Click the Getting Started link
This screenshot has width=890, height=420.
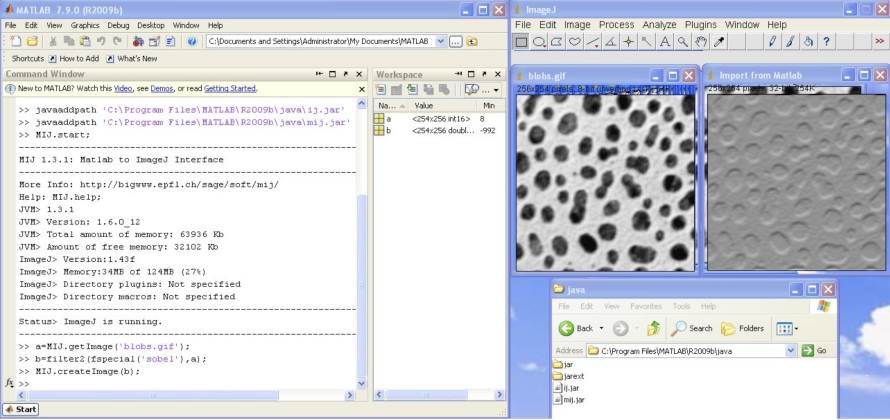[229, 89]
